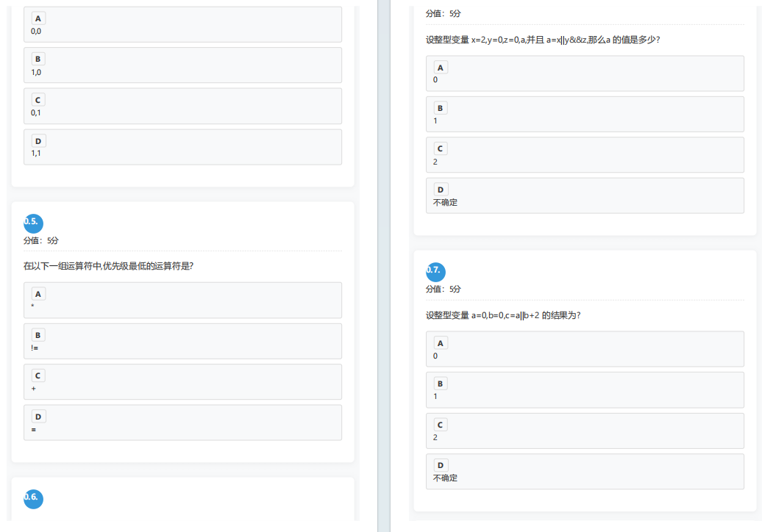This screenshot has height=532, width=773.
Task: Select option B "1" for the c=a||b+2 question
Action: pyautogui.click(x=585, y=389)
